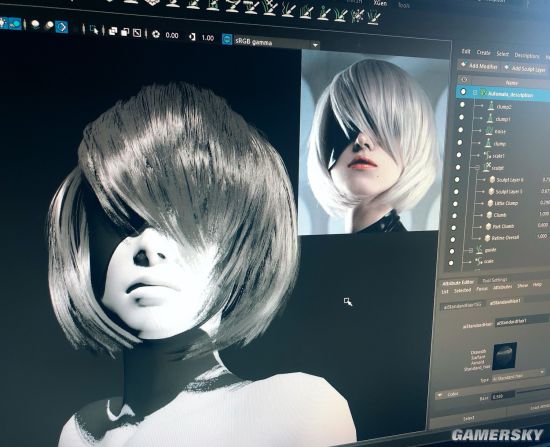Select the Sculpt Layer 6 cube icon

click(492, 180)
